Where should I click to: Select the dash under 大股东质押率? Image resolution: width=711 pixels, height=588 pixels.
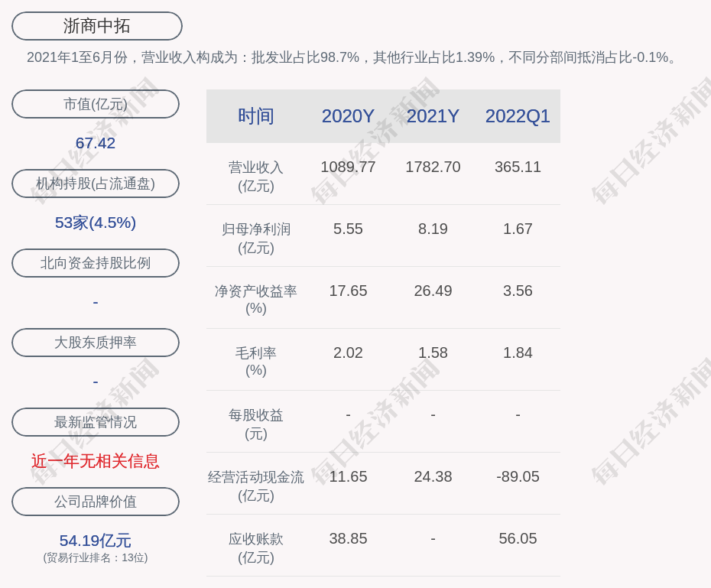coord(96,382)
